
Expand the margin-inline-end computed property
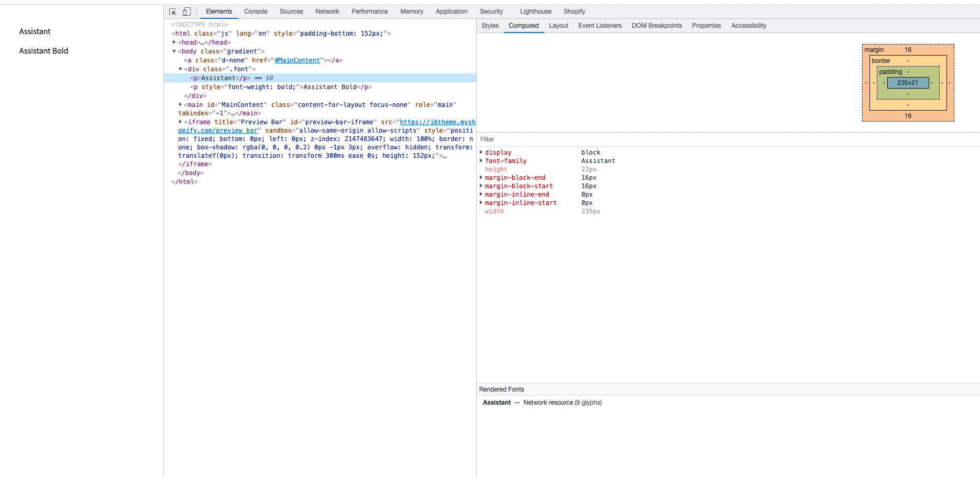(x=481, y=194)
